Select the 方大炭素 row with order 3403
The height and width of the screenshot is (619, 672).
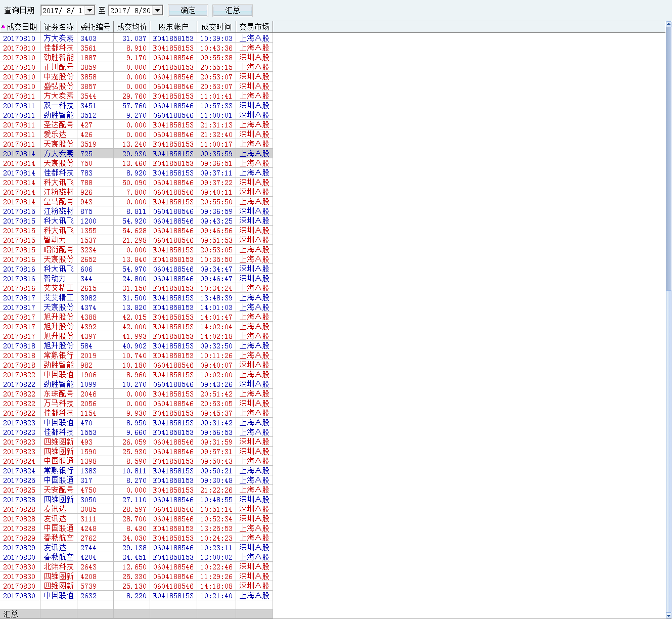coord(137,38)
